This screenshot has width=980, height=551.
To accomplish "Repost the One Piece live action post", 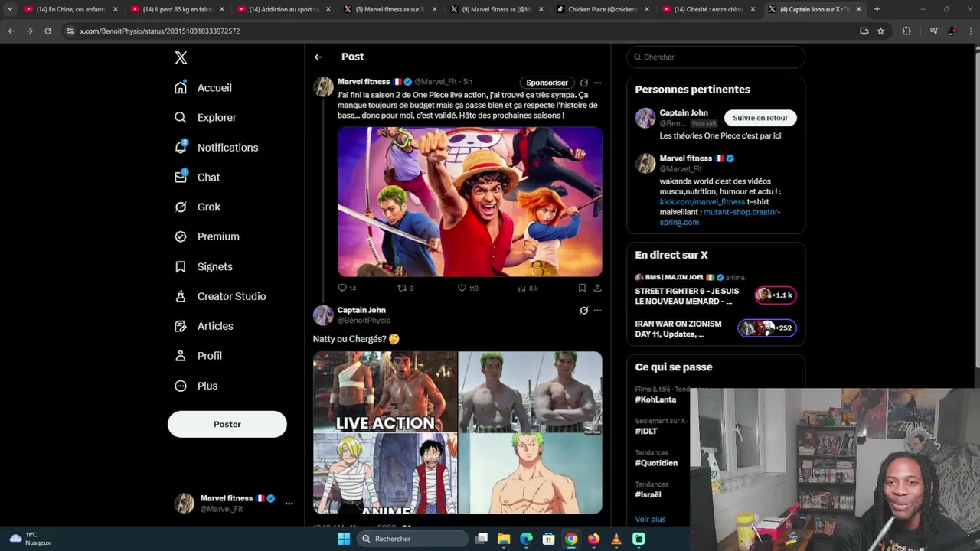I will click(x=405, y=288).
